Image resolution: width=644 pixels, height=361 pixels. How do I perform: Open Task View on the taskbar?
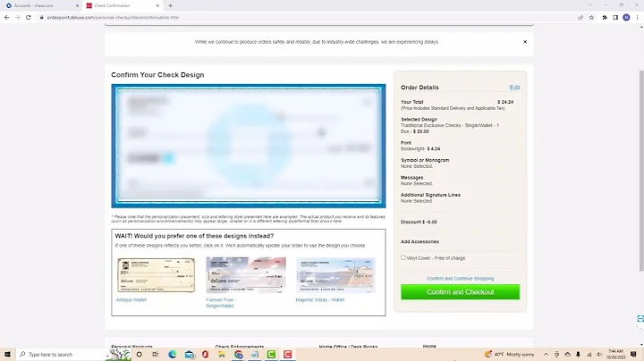tap(156, 354)
